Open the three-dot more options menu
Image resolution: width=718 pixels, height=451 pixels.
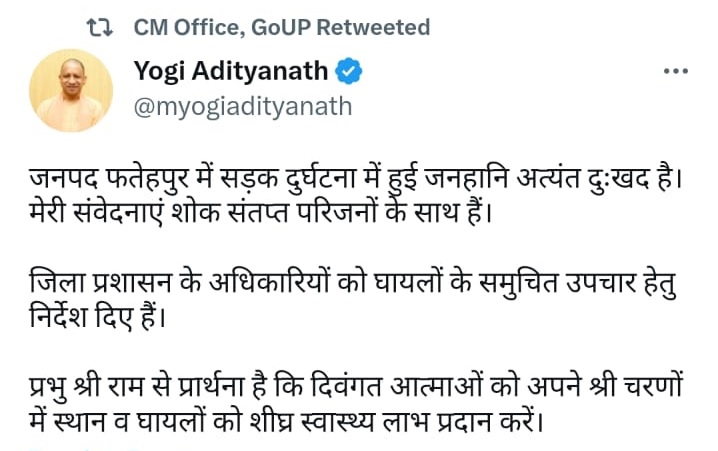tap(675, 73)
